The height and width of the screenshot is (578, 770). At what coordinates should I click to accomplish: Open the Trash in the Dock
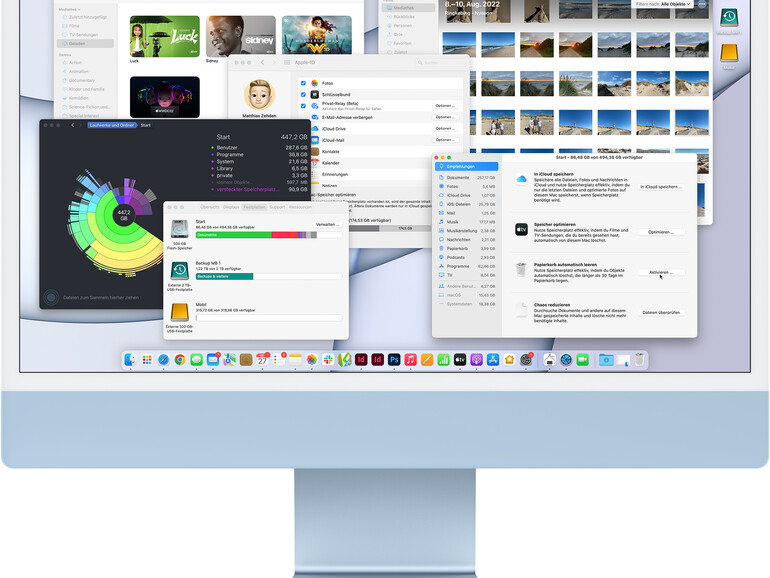pyautogui.click(x=639, y=360)
